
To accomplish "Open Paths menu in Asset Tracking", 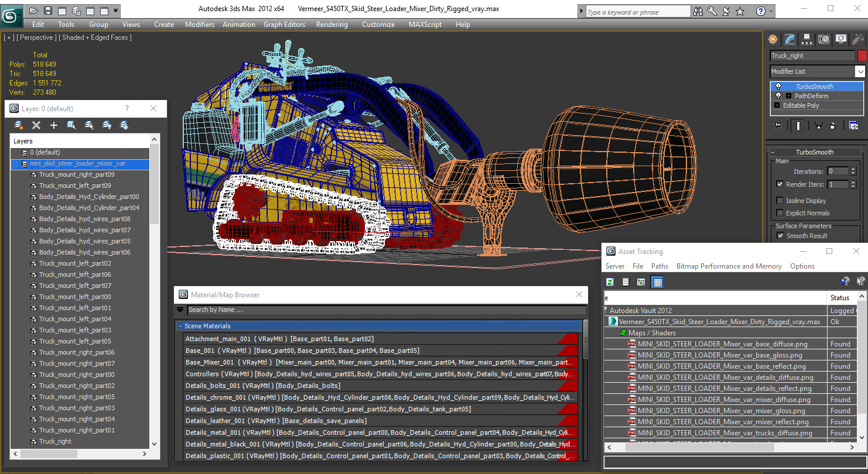I will 659,266.
